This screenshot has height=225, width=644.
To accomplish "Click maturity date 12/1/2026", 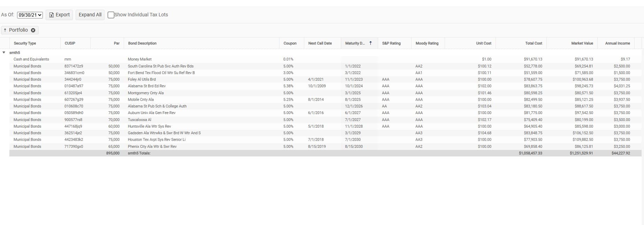I will 354,106.
